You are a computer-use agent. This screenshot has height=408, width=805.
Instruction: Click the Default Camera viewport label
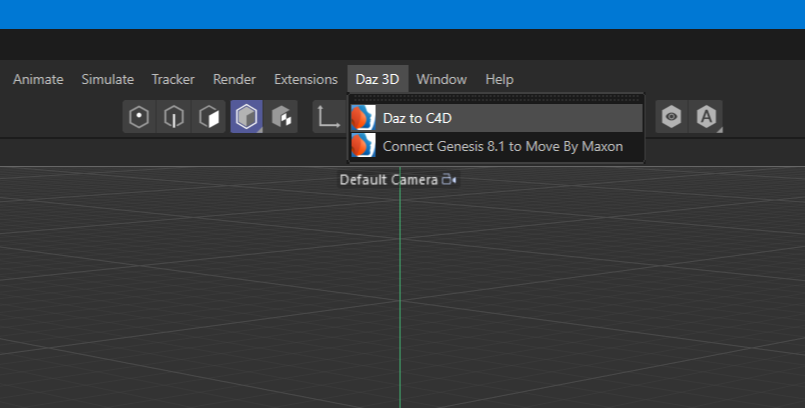pos(388,180)
